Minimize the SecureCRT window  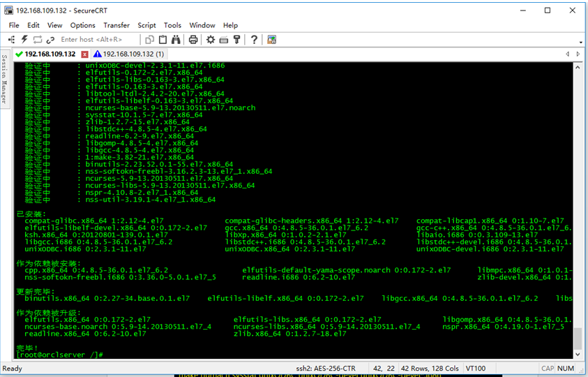click(523, 10)
